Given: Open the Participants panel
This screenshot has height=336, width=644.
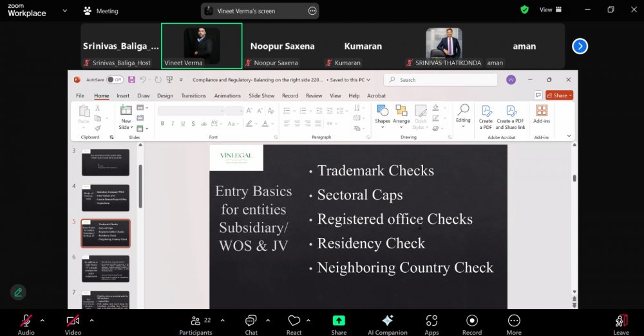Looking at the screenshot, I should pyautogui.click(x=196, y=321).
